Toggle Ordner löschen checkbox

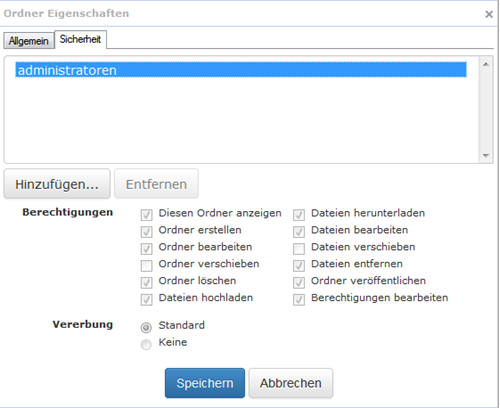pyautogui.click(x=146, y=283)
